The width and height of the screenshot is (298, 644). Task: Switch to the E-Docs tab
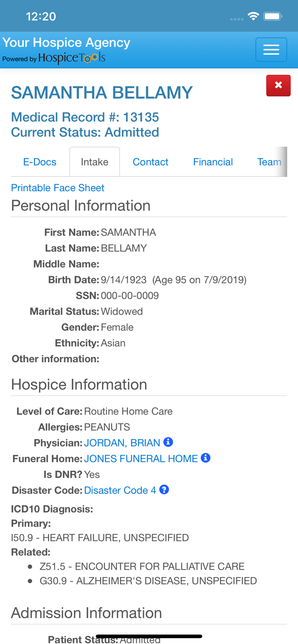(x=40, y=162)
